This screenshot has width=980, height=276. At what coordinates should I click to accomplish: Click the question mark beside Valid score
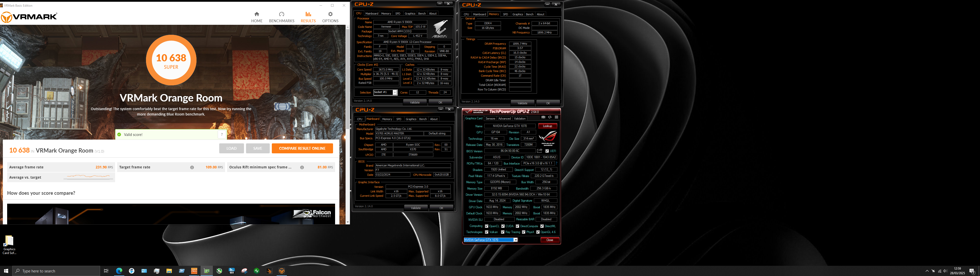[x=222, y=135]
